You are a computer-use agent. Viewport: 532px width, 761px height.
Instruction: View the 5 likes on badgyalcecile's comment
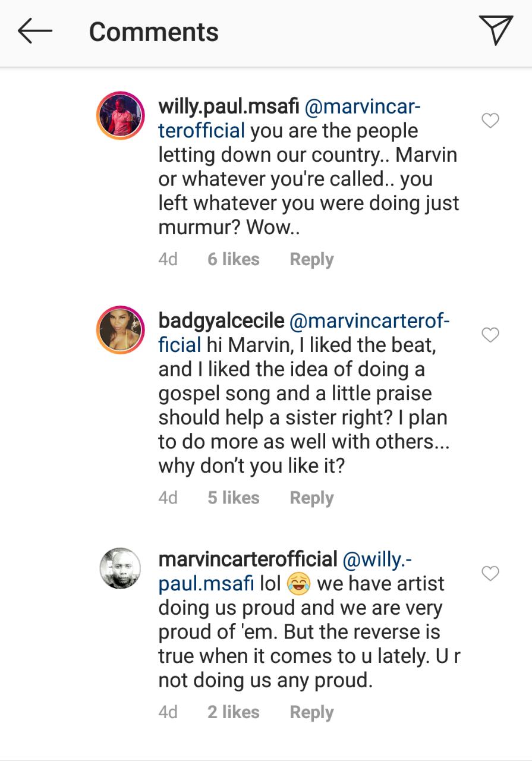click(x=234, y=498)
